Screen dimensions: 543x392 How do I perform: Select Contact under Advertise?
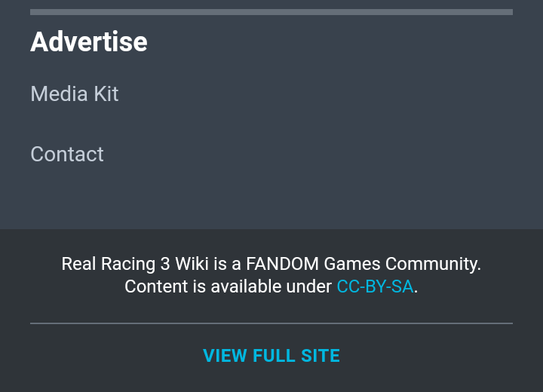[x=67, y=155]
